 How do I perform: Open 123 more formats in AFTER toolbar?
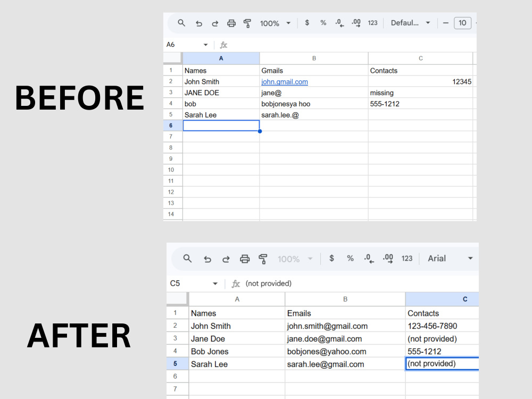click(407, 259)
